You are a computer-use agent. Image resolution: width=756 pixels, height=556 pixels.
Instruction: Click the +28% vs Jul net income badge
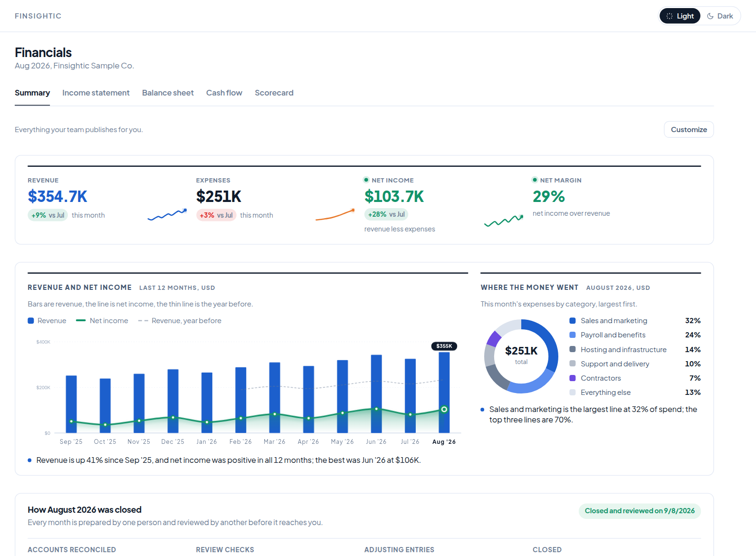(x=386, y=214)
